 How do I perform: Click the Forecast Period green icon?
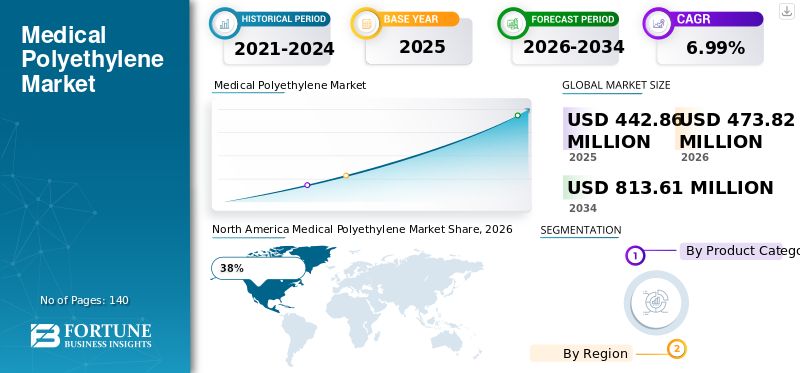tap(513, 23)
